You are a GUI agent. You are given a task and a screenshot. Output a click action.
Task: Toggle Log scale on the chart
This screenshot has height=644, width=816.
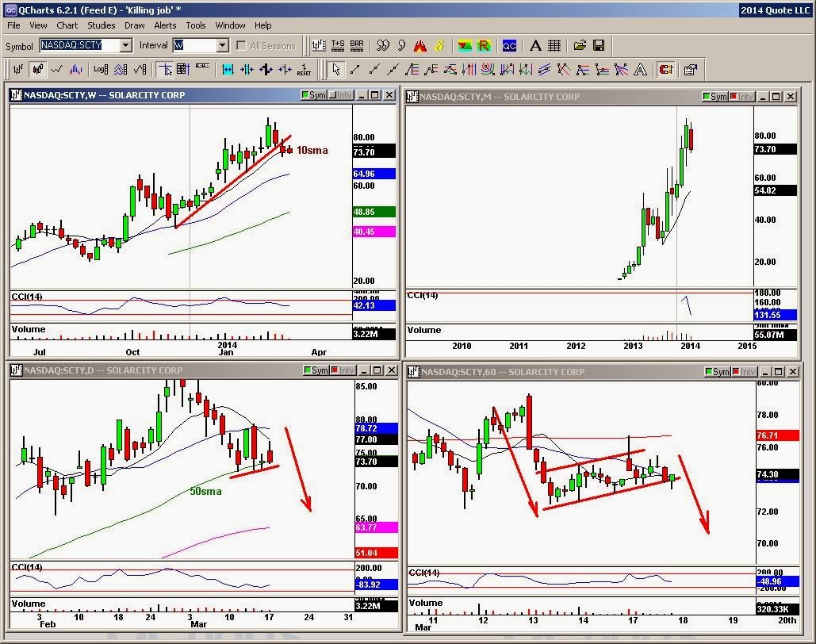[101, 69]
